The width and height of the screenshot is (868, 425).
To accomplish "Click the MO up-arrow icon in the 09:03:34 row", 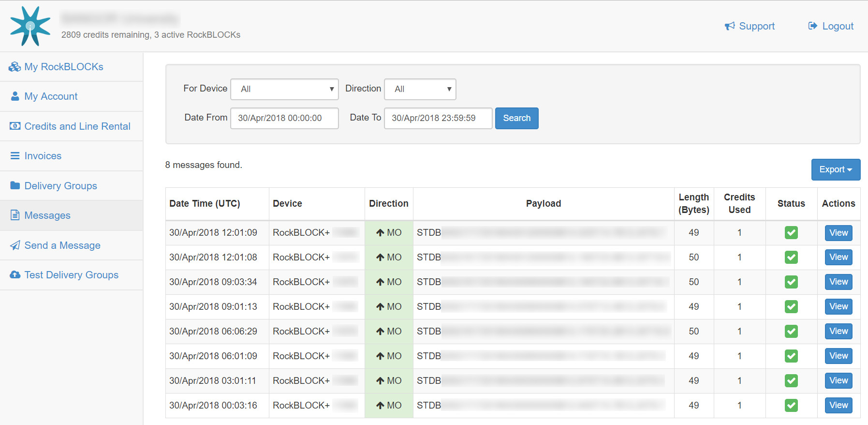I will pos(380,282).
